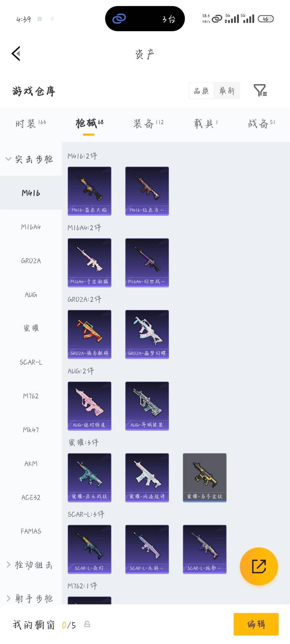Open the filter funnel icon
290x644 pixels.
[260, 90]
